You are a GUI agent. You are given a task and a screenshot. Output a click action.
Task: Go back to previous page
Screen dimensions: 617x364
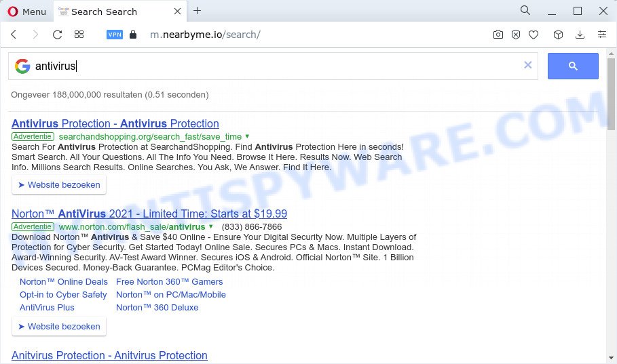(x=14, y=35)
